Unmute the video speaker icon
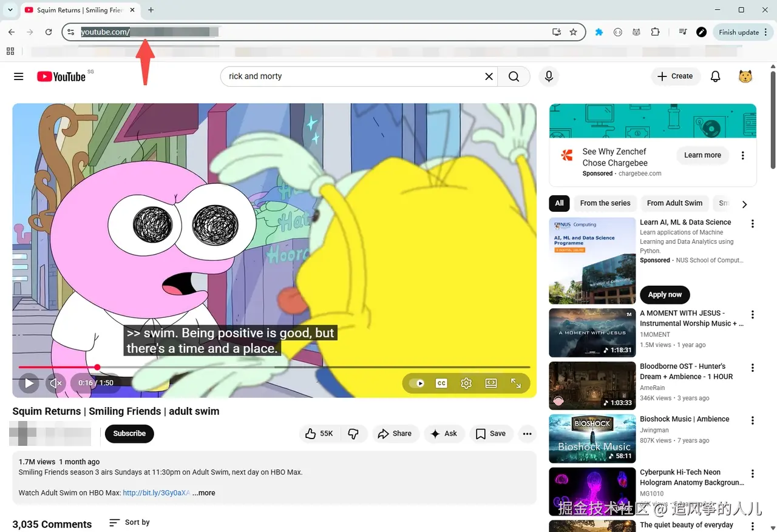 56,383
